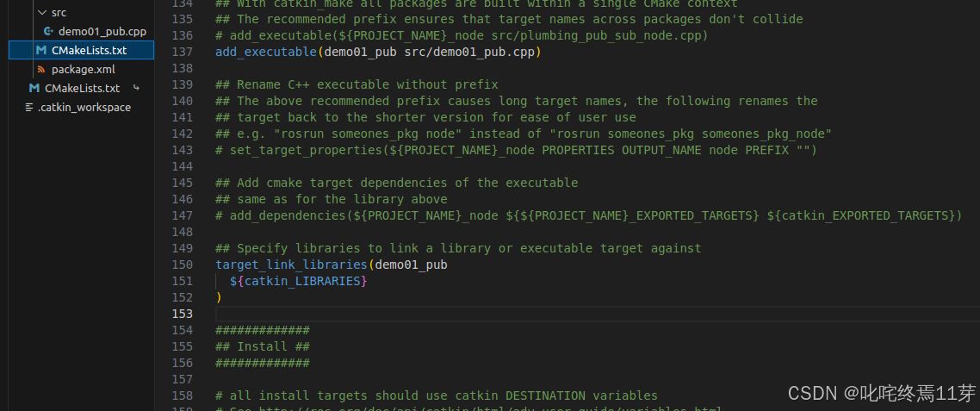This screenshot has width=980, height=411.
Task: Click the 'Add cmake target dependencies' comment
Action: click(x=397, y=183)
